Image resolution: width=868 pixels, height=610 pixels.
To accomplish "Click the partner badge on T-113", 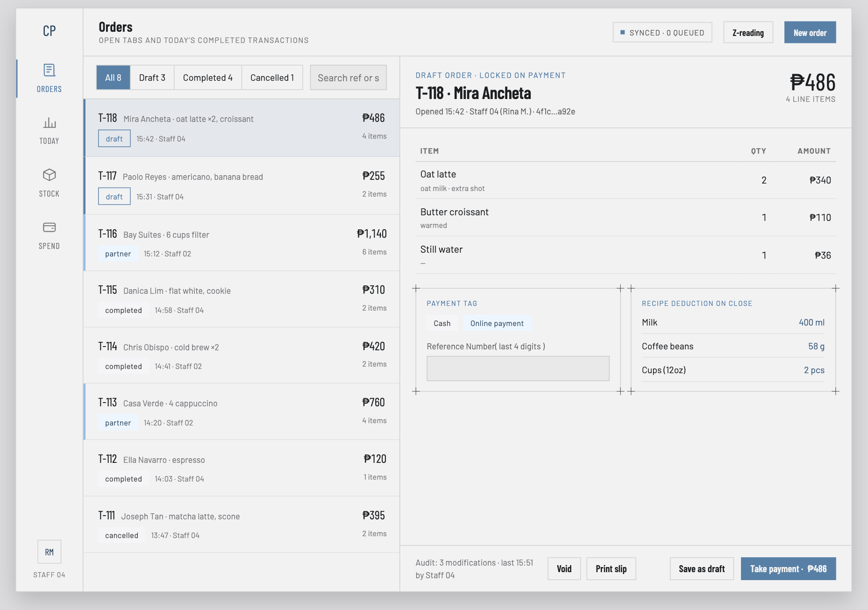I will [x=118, y=423].
